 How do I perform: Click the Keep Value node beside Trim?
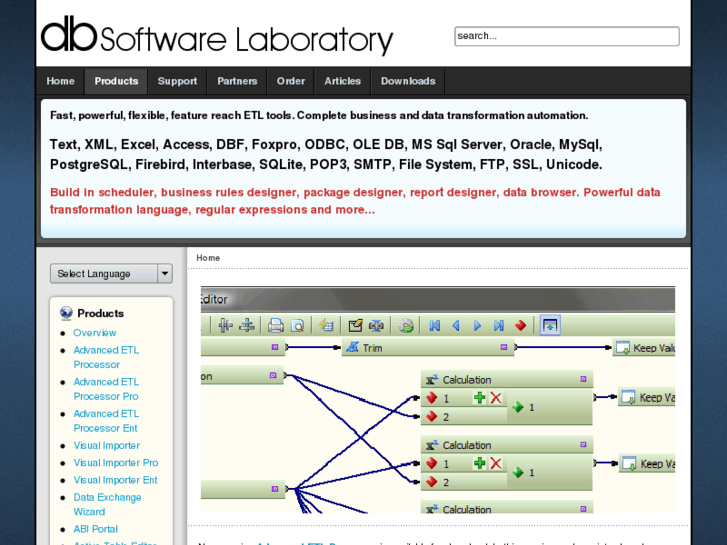(644, 348)
